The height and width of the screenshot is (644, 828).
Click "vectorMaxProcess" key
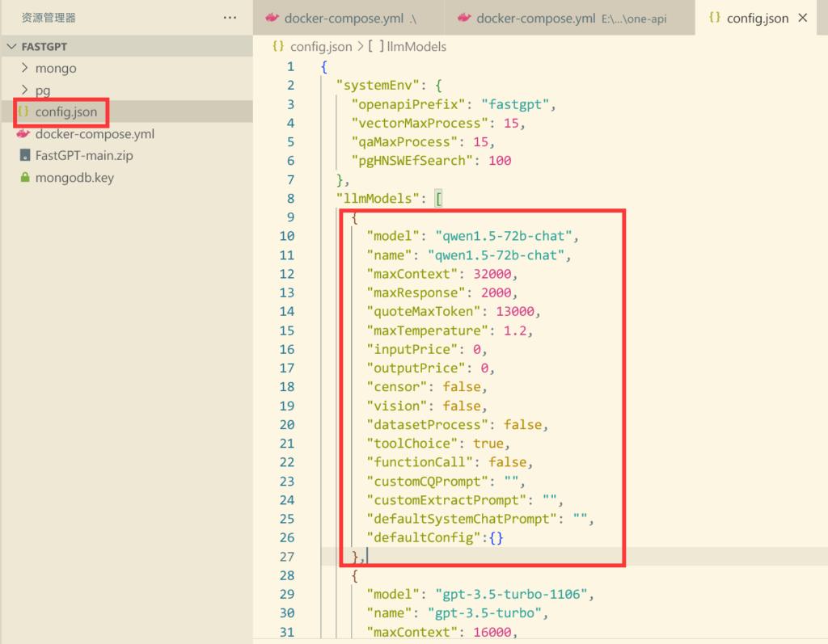420,123
